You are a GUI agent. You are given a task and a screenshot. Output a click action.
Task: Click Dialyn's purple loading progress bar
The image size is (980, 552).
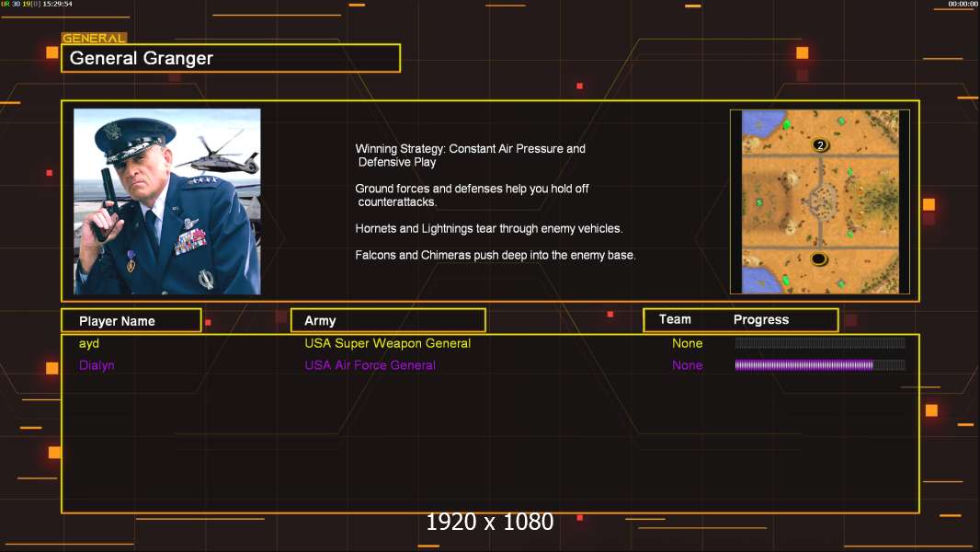click(820, 365)
